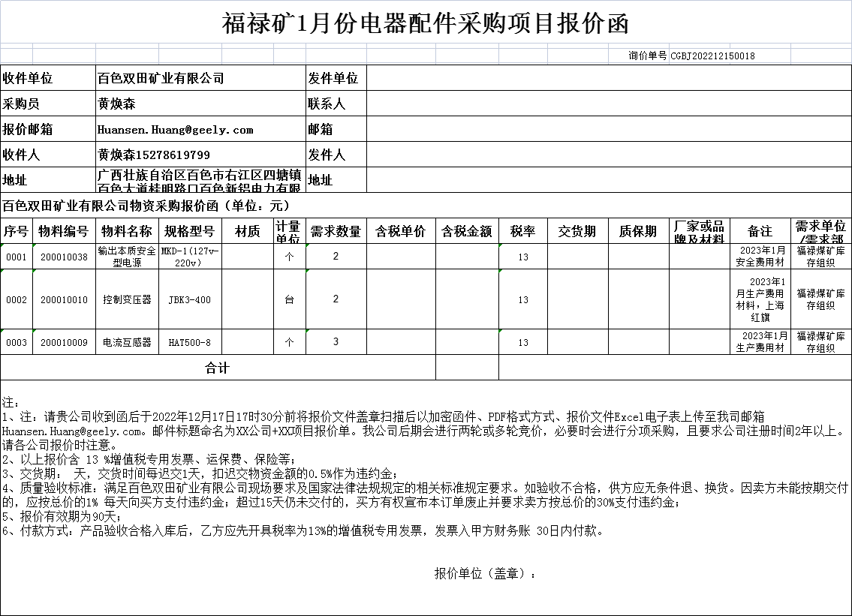Click the empty field next to 发件单位
Viewport: 852px width, 616px height.
(x=609, y=78)
